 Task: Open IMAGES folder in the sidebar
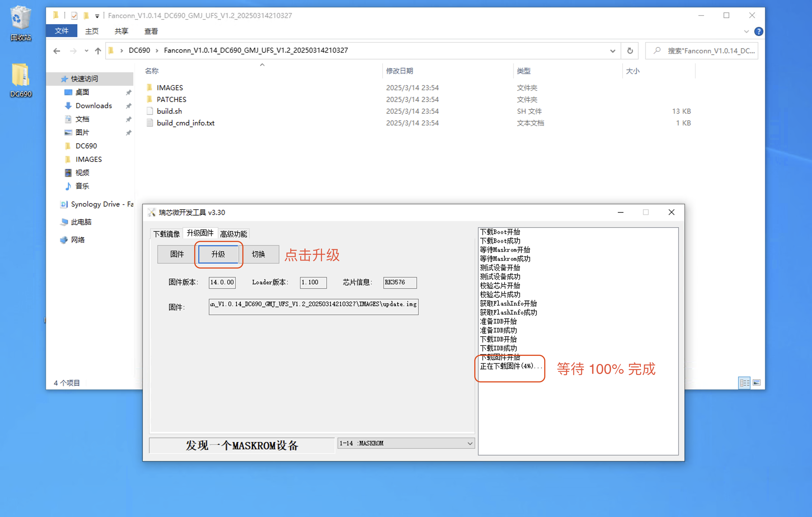[x=88, y=159]
